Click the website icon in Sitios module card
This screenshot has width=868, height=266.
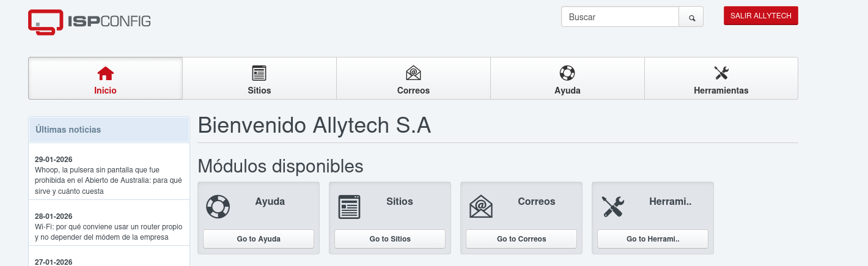point(349,207)
